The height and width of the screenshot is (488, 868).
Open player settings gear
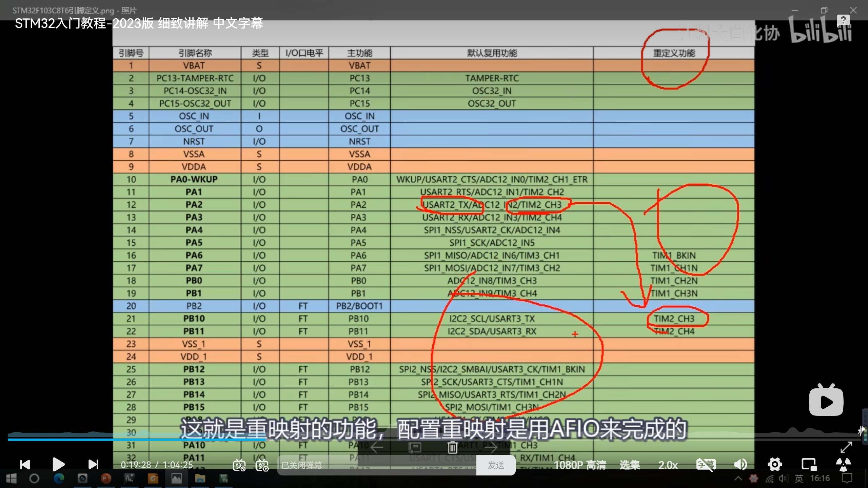[x=775, y=464]
